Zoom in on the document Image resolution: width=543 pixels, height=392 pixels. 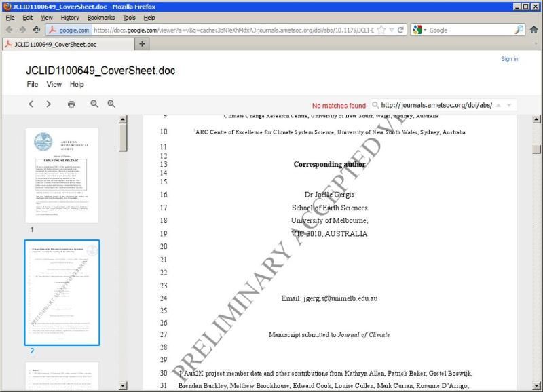(111, 104)
